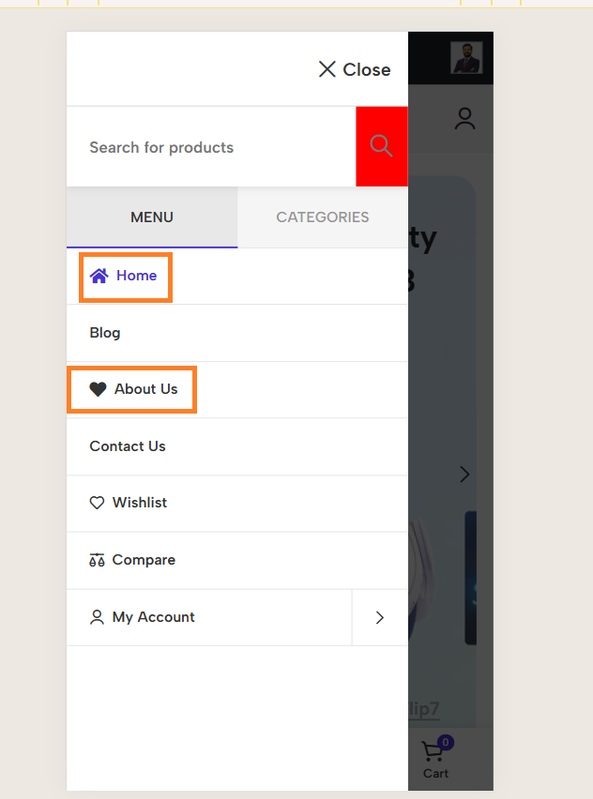Click the Search for products field
The image size is (593, 799).
click(211, 147)
